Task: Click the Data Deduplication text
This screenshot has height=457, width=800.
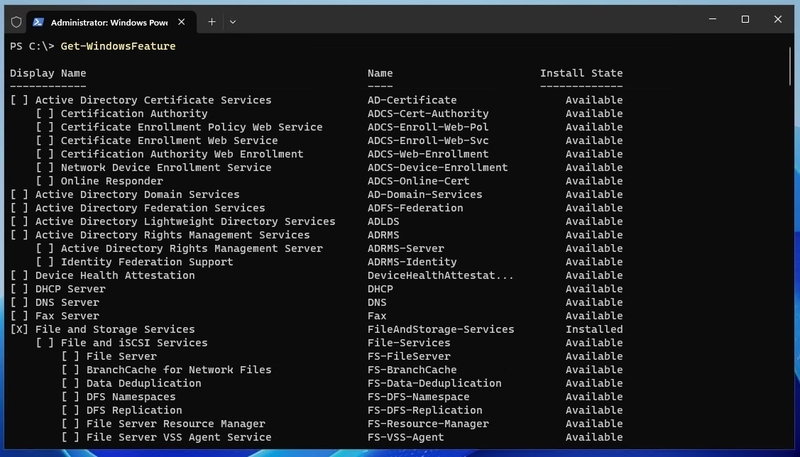Action: pyautogui.click(x=144, y=384)
